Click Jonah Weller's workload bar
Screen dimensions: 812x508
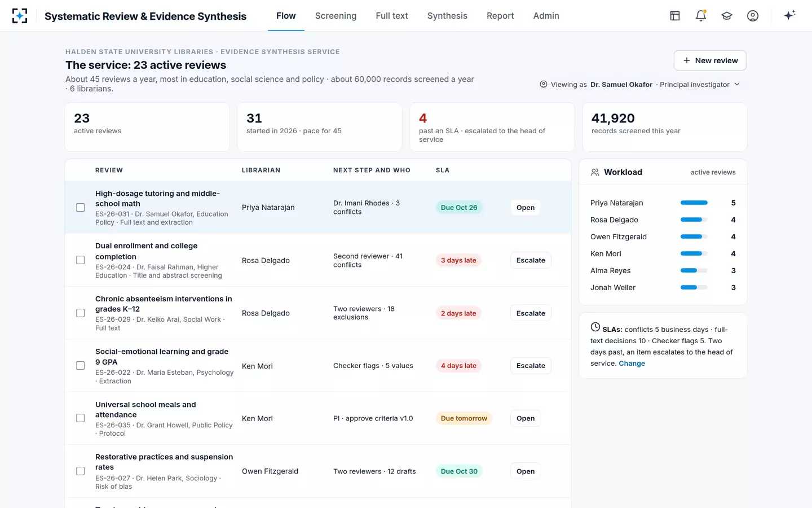click(694, 287)
